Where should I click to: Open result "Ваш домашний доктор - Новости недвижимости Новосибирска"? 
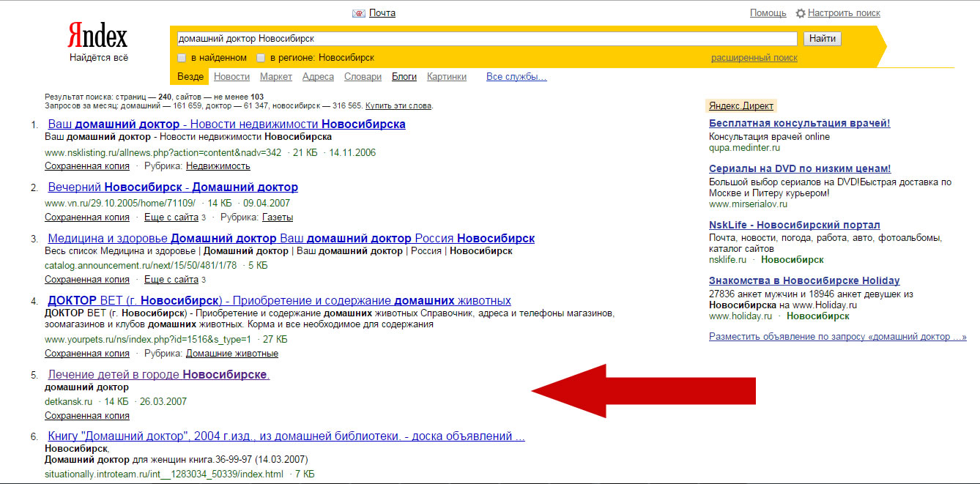[226, 124]
